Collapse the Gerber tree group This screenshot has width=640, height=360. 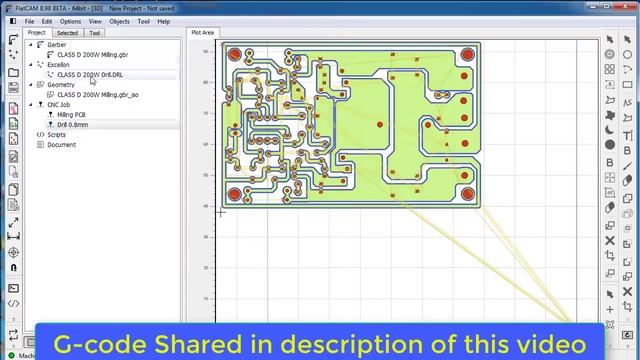point(31,44)
